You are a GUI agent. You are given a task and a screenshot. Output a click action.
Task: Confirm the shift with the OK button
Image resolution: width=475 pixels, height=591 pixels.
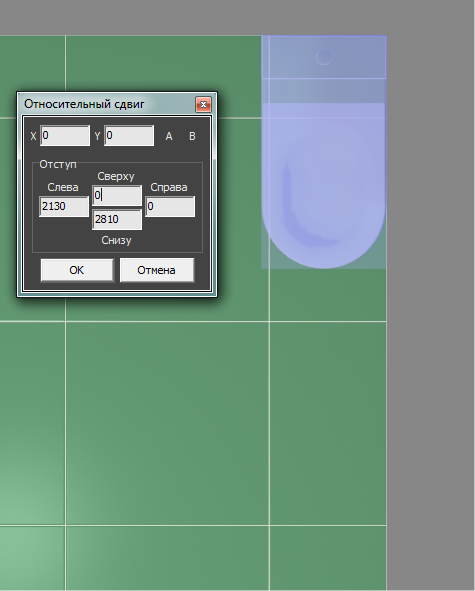click(x=77, y=270)
